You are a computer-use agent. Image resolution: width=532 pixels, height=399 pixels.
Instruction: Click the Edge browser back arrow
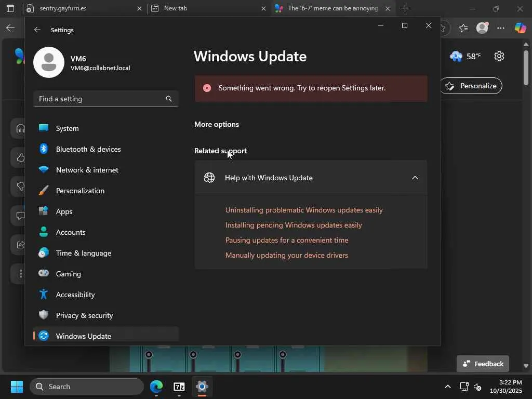(x=10, y=28)
